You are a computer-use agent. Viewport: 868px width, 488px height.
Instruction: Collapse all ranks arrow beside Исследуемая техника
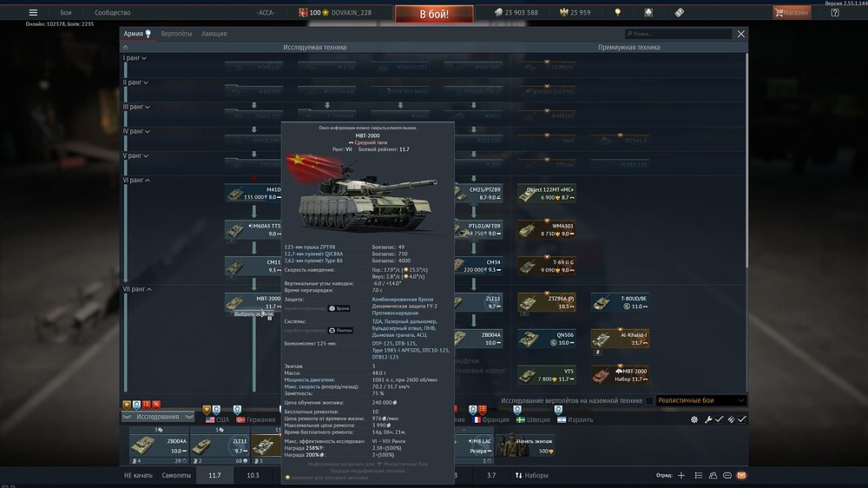(x=126, y=48)
